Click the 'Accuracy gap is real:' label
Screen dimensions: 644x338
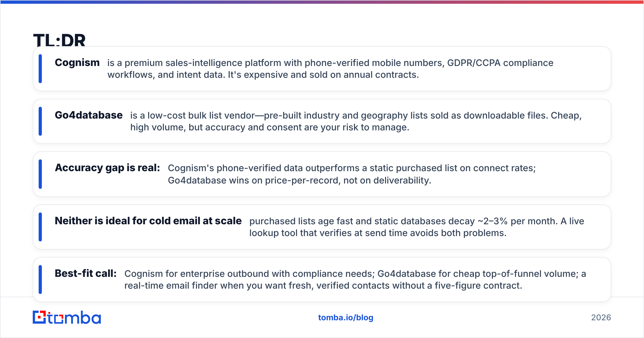[107, 168]
